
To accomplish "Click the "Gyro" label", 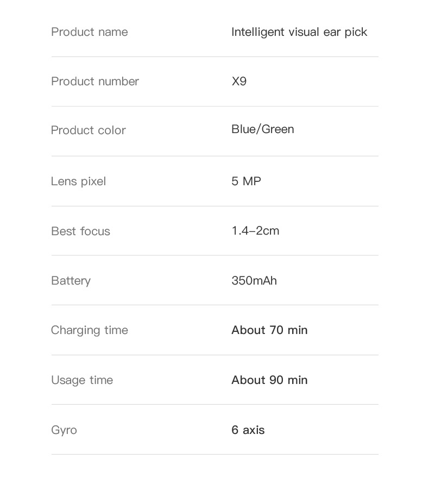I will click(64, 430).
